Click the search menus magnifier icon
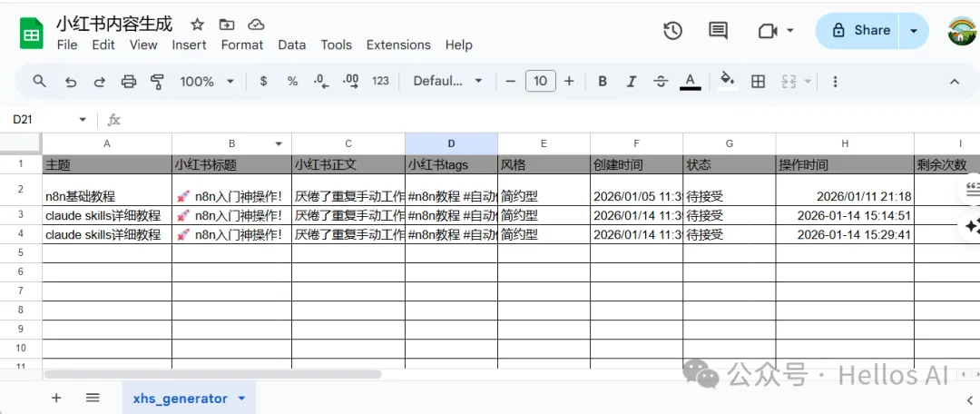This screenshot has width=980, height=414. pos(40,82)
